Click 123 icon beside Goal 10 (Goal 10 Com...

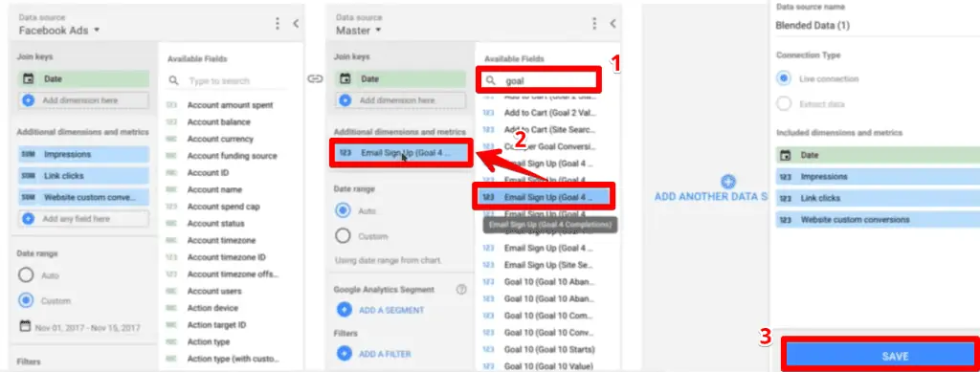tap(488, 316)
